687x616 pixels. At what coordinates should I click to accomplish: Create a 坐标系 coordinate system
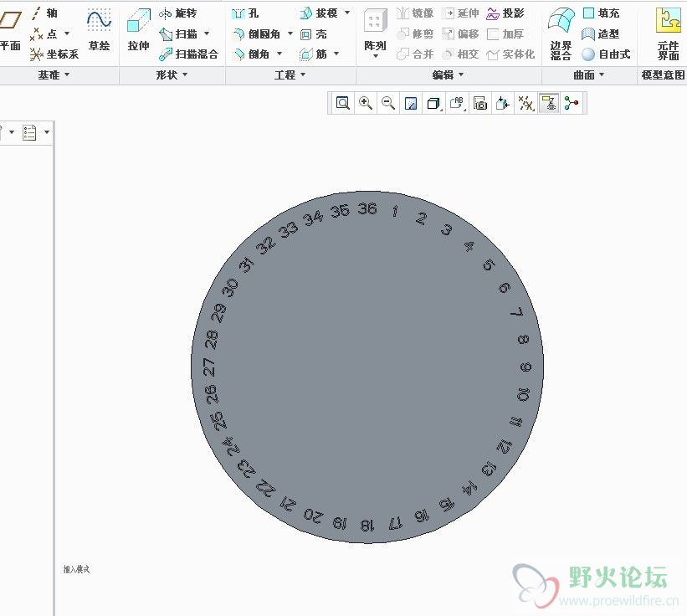click(x=54, y=54)
